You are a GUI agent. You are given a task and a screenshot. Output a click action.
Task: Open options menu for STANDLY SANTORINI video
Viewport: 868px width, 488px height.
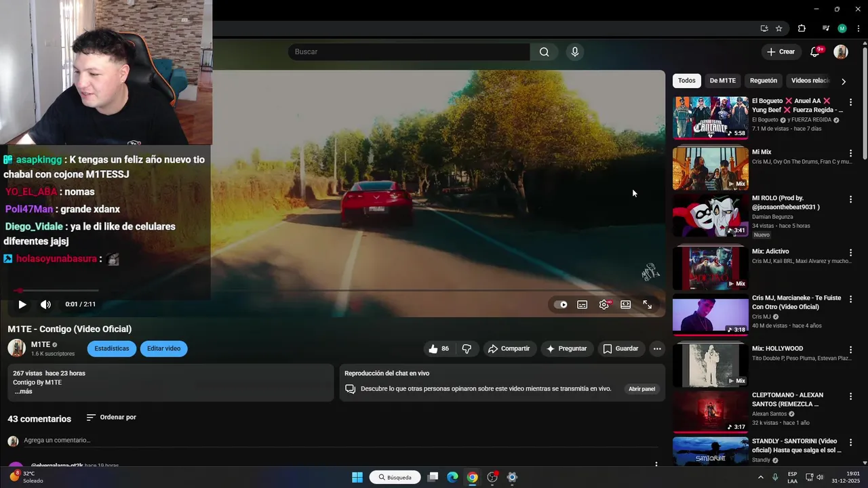(x=850, y=443)
